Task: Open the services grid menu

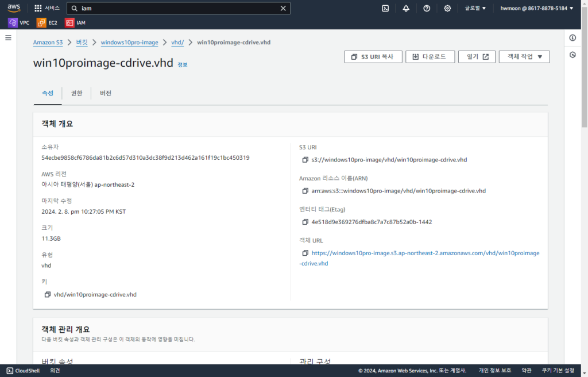Action: [47, 8]
